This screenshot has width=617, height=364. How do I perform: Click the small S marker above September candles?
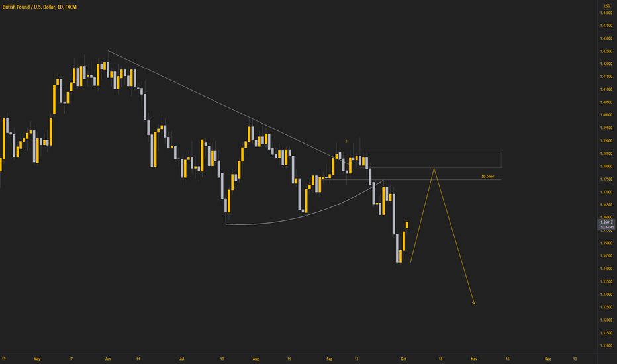347,141
